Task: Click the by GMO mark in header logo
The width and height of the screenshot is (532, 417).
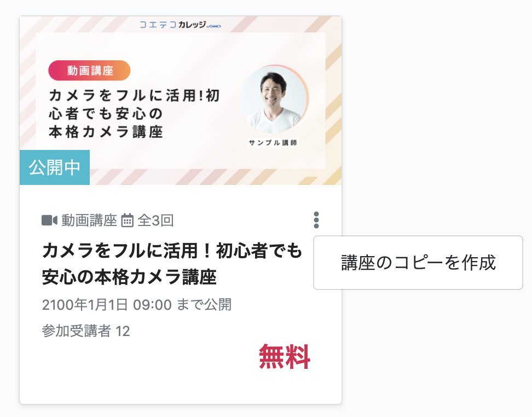Action: (214, 26)
